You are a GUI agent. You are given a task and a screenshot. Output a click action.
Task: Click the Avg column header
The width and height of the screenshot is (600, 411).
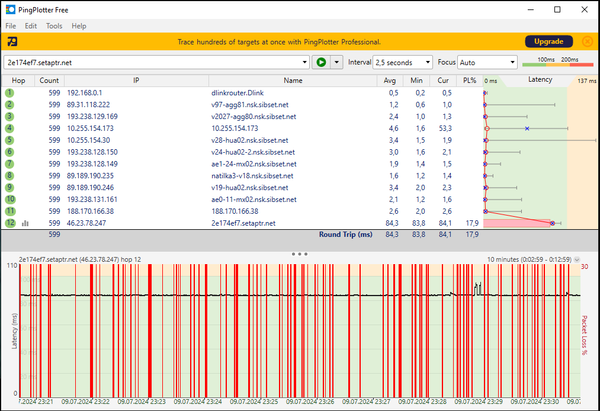coord(390,80)
